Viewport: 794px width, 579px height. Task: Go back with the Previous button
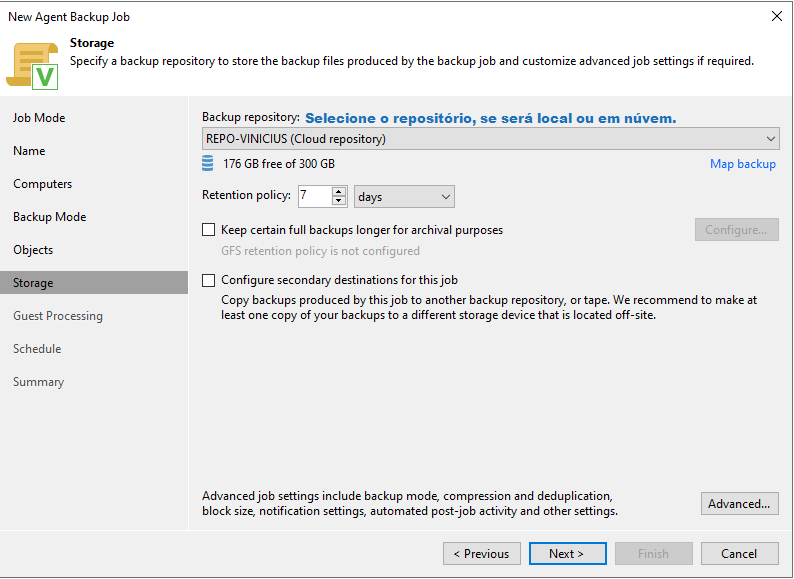point(482,554)
